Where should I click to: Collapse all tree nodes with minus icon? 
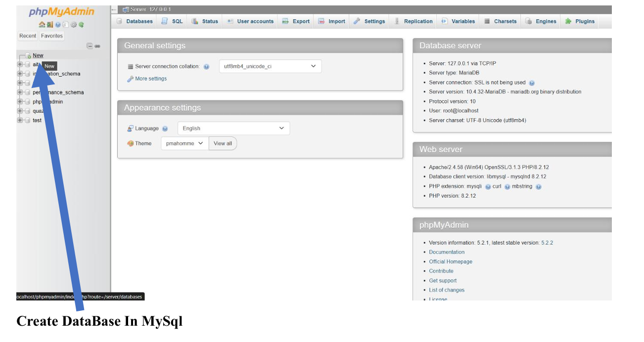90,46
